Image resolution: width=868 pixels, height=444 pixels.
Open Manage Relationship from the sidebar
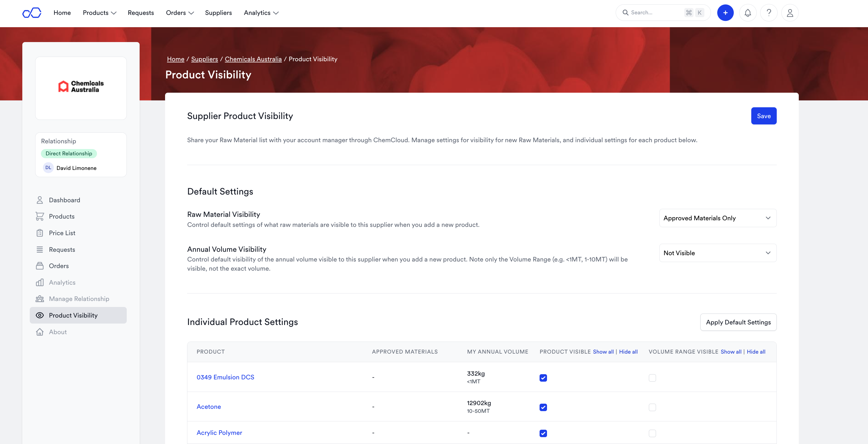point(79,298)
